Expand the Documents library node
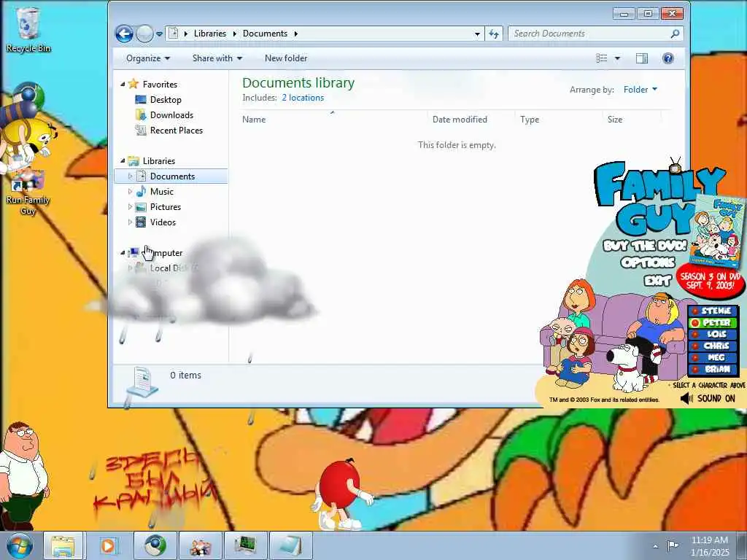747x560 pixels. click(x=130, y=176)
